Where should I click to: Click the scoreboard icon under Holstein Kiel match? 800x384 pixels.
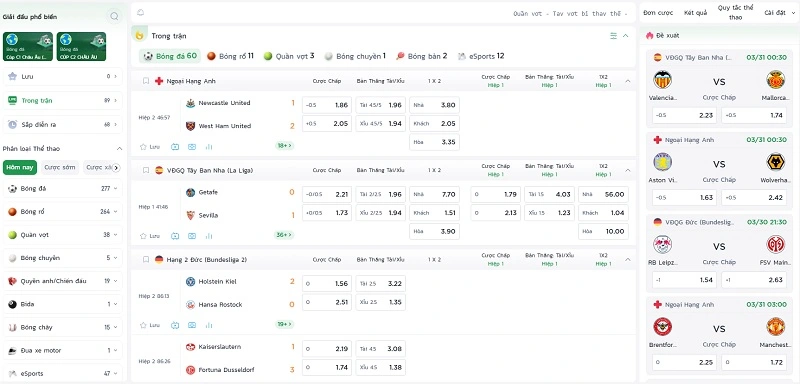coord(192,325)
